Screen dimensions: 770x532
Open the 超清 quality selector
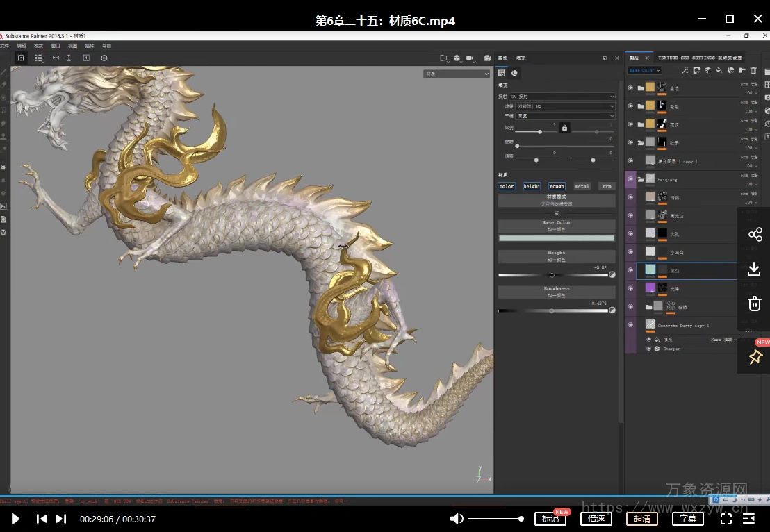[642, 519]
